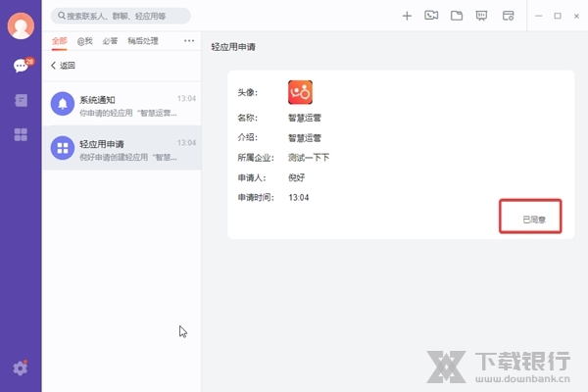
Task: Open the presentation board icon in the toolbar
Action: click(481, 16)
